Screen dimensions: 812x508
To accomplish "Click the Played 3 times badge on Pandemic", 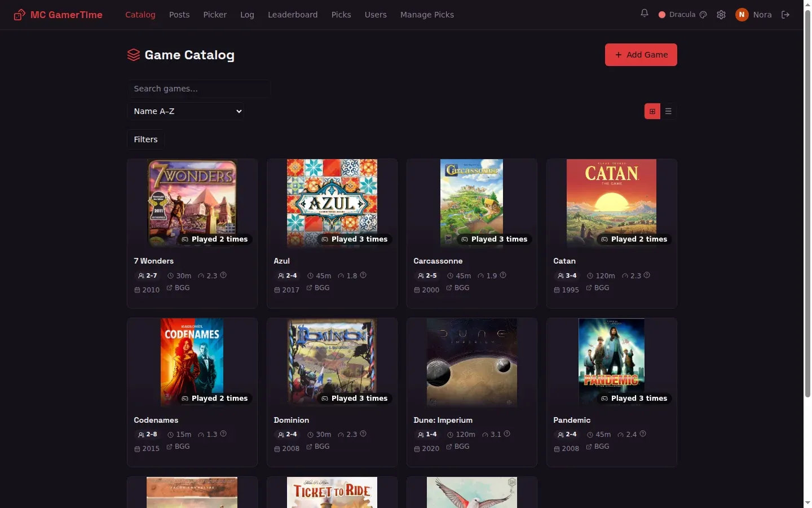I will pos(634,398).
